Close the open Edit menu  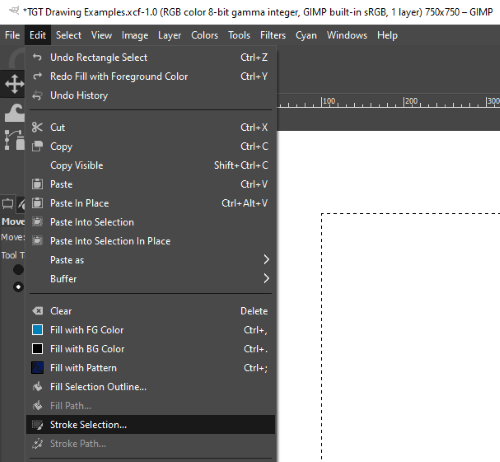pos(37,35)
